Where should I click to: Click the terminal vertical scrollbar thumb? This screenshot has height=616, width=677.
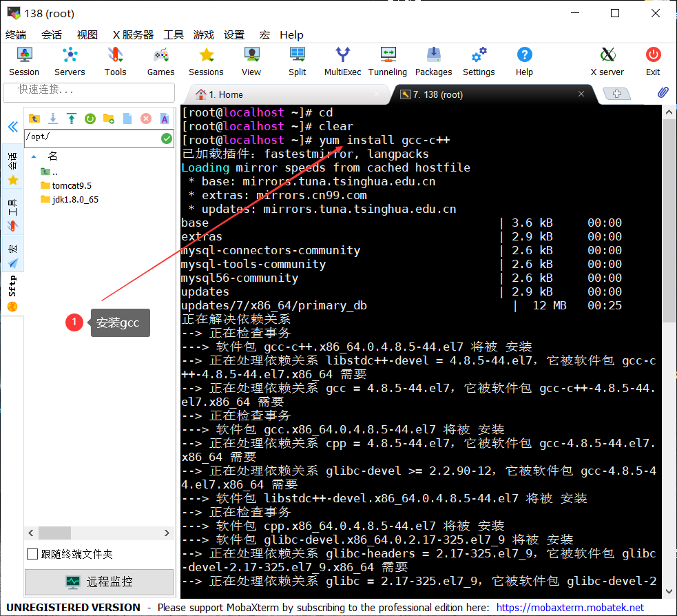tap(669, 222)
